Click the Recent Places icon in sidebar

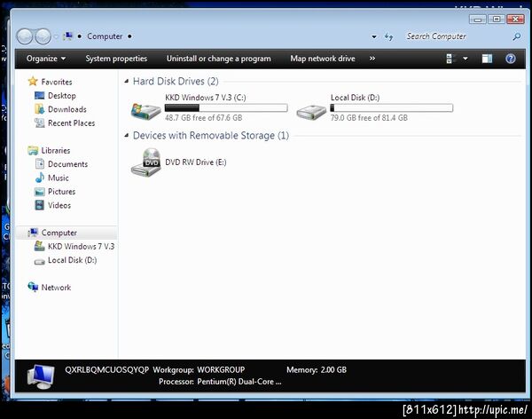tap(39, 123)
